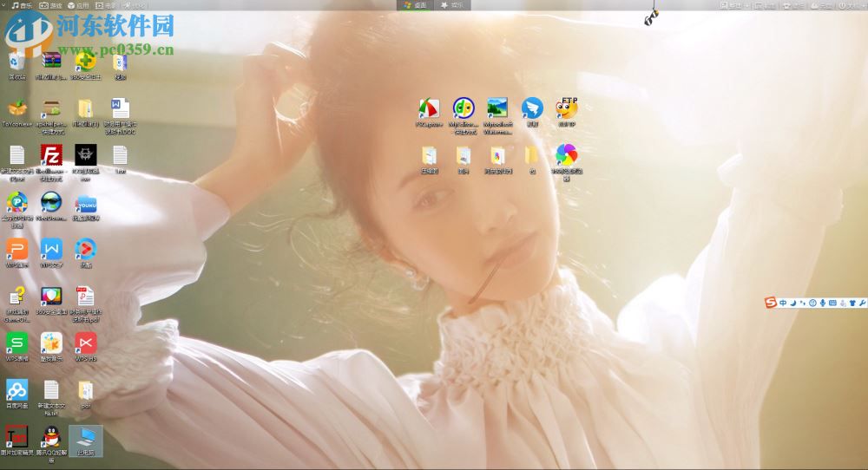Image resolution: width=868 pixels, height=470 pixels.
Task: Select the FileZilla desktop shortcut
Action: click(x=51, y=155)
